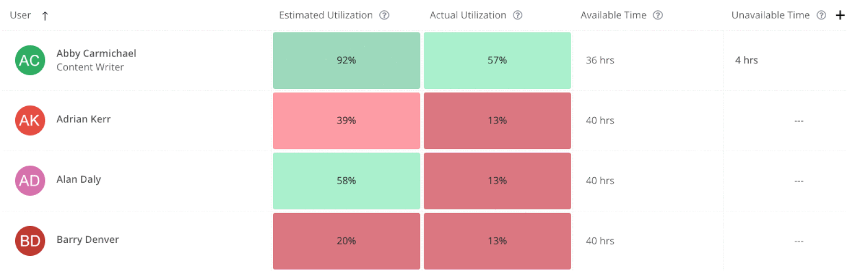Image resolution: width=868 pixels, height=271 pixels.
Task: Click Abby Carmichael's 92% estimated utilization cell
Action: [x=346, y=60]
